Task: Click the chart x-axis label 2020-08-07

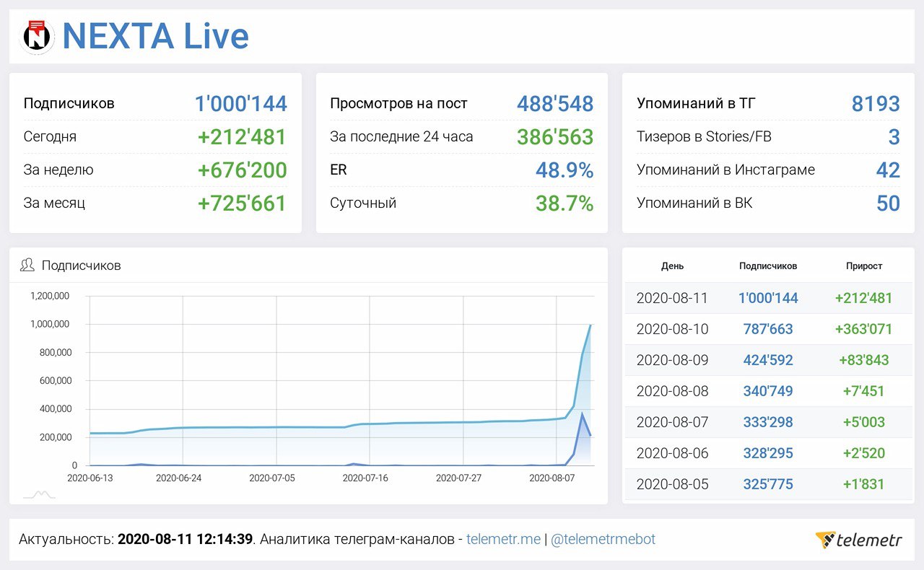Action: [552, 477]
